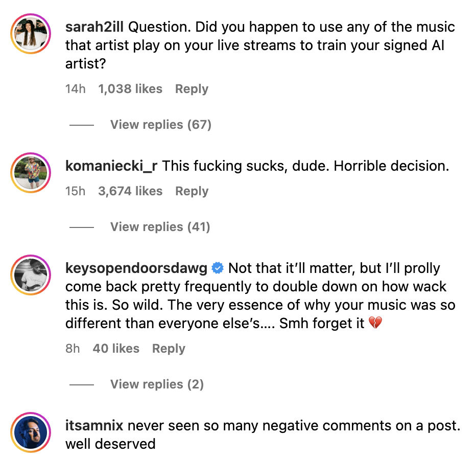Click the 14h timestamp on sarah2ill's comment

coord(75,88)
